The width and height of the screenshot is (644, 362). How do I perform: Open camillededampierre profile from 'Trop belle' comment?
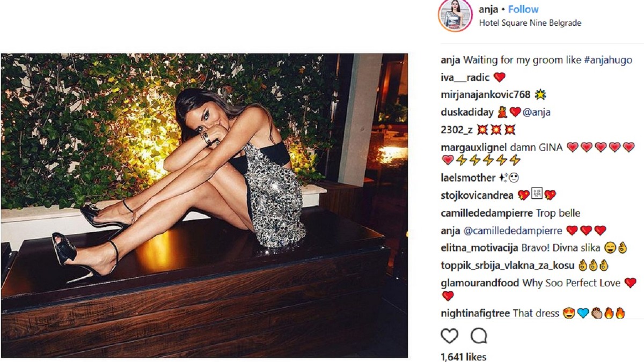[487, 213]
